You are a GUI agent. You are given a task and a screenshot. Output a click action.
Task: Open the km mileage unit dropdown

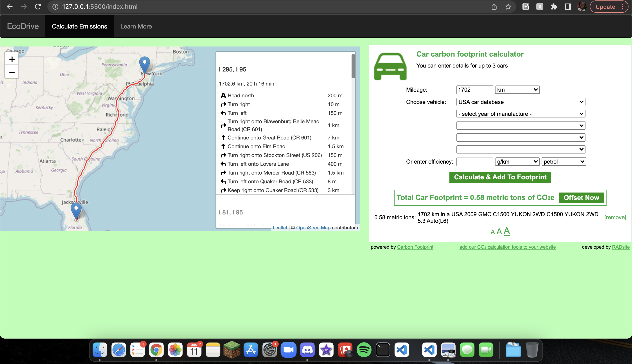[x=517, y=90]
